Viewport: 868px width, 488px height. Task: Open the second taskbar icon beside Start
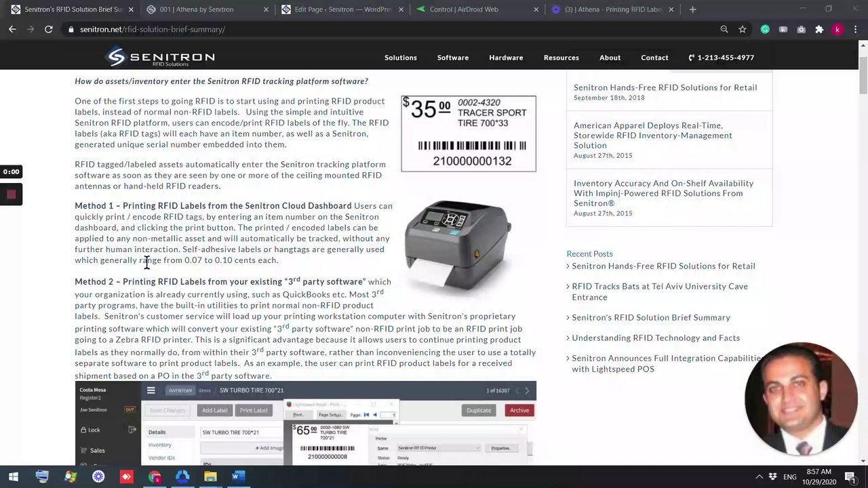pos(42,476)
